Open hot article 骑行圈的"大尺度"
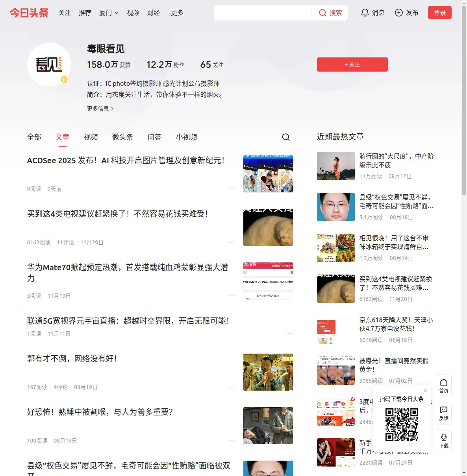Viewport: 467px width, 476px height. [397, 161]
